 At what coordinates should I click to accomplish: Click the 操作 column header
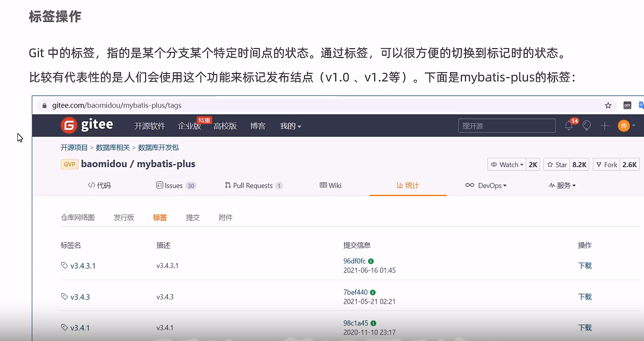click(585, 245)
